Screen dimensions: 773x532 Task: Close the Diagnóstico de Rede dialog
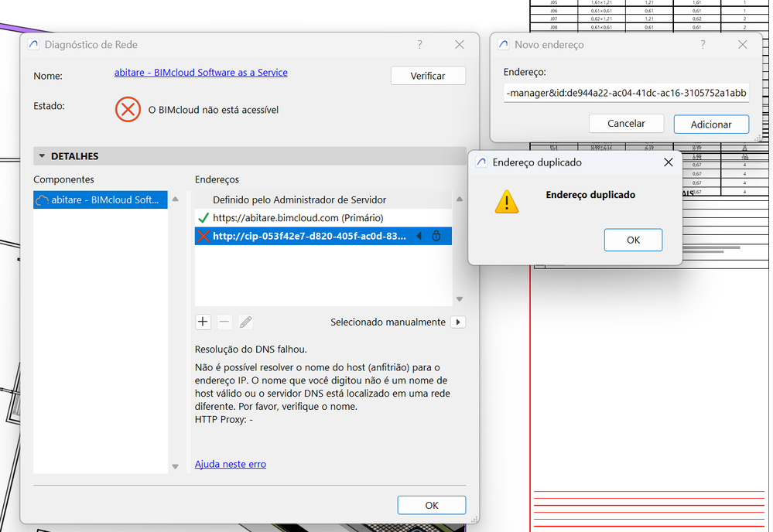460,45
